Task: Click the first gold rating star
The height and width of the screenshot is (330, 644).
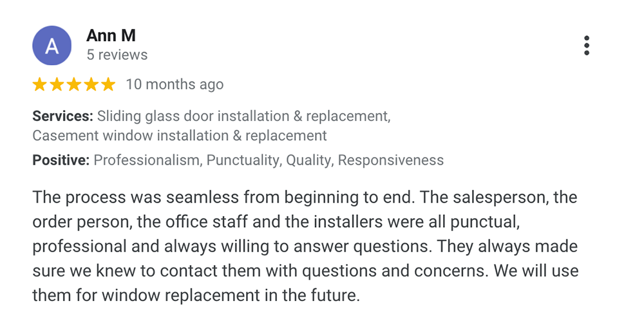Action: tap(39, 84)
